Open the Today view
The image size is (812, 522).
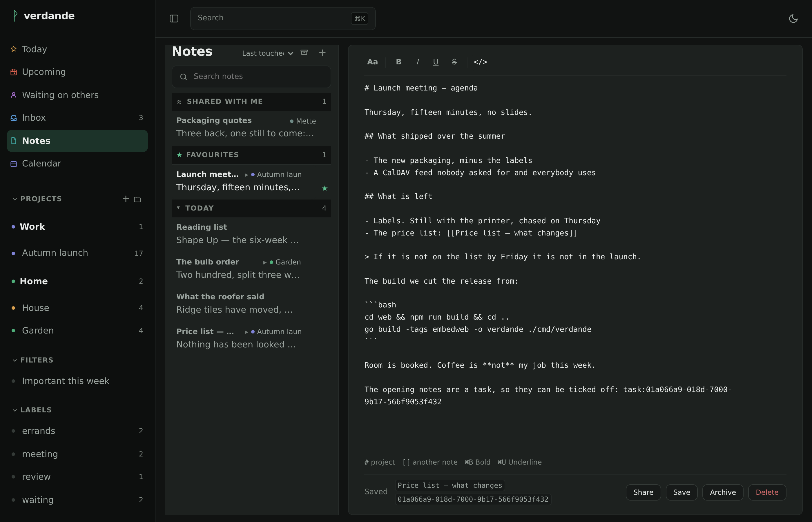click(77, 49)
